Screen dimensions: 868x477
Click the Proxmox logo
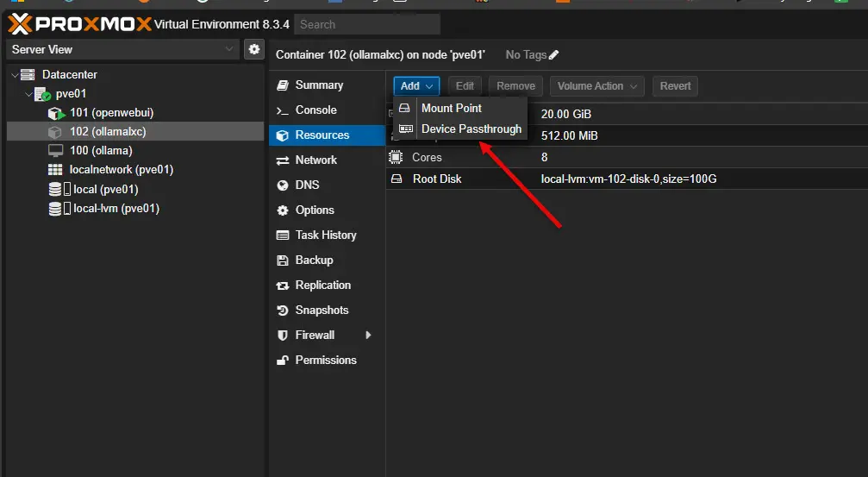(x=79, y=24)
